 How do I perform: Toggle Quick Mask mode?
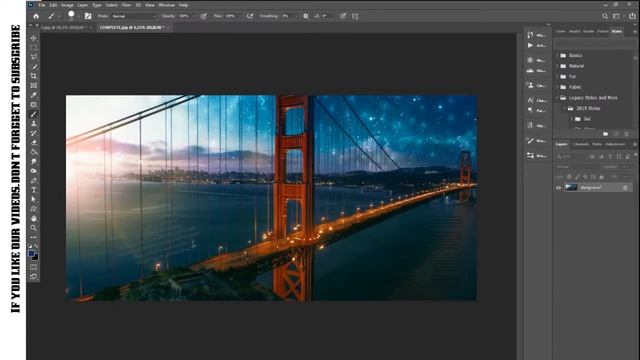tap(34, 267)
